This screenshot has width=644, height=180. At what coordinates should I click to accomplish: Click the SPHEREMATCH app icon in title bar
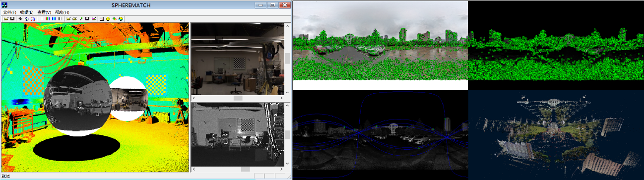click(x=4, y=4)
